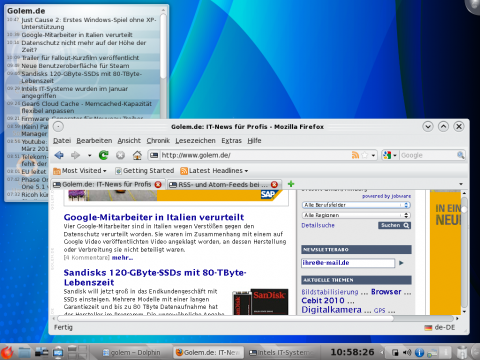Expand the Latest Headlines feed bookmark
480x360 pixels.
coord(214,171)
